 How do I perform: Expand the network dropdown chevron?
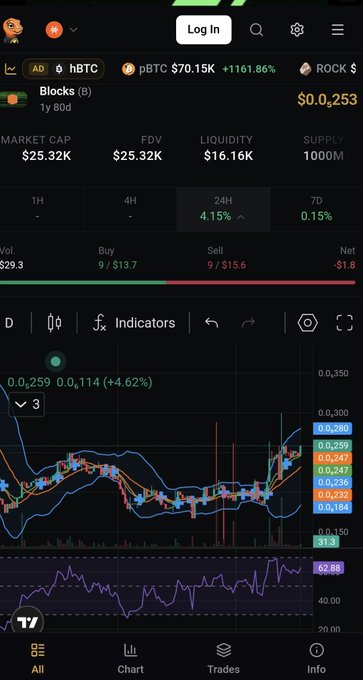tap(73, 29)
